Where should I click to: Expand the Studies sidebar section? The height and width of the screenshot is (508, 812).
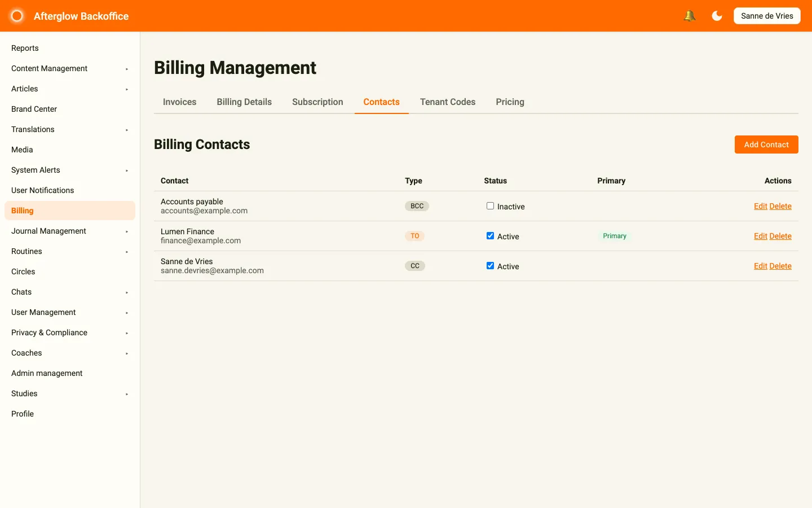click(70, 393)
